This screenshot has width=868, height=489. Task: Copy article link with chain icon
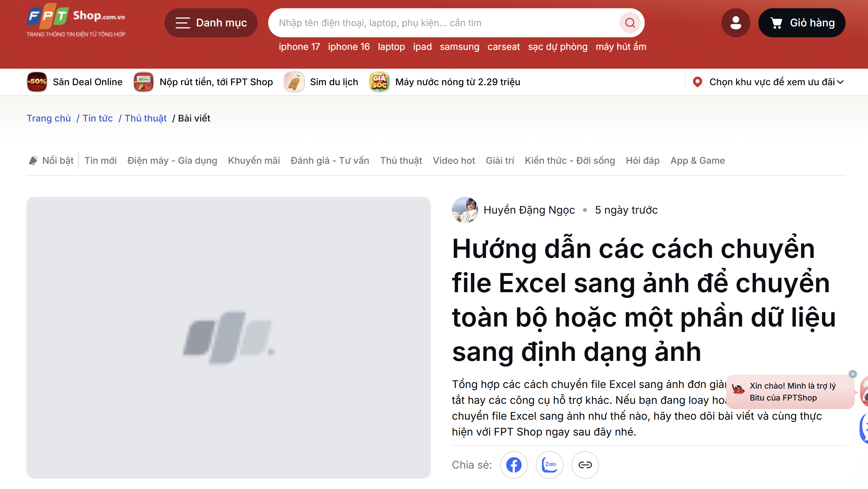[x=585, y=465]
